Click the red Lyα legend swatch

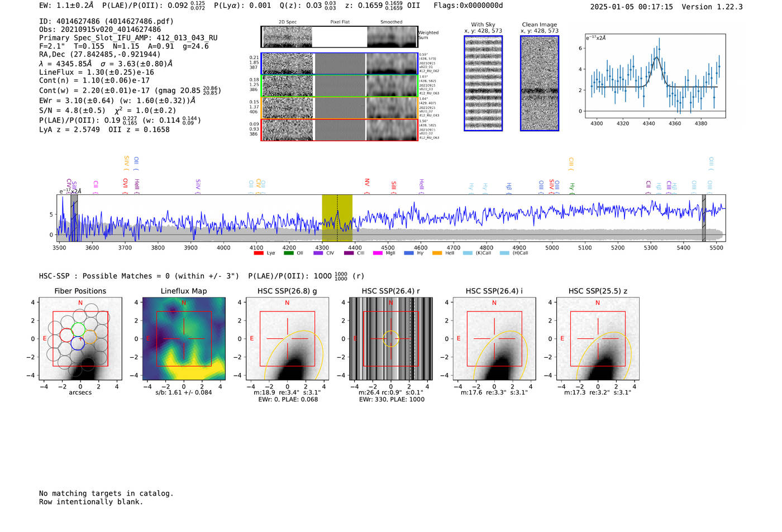258,253
